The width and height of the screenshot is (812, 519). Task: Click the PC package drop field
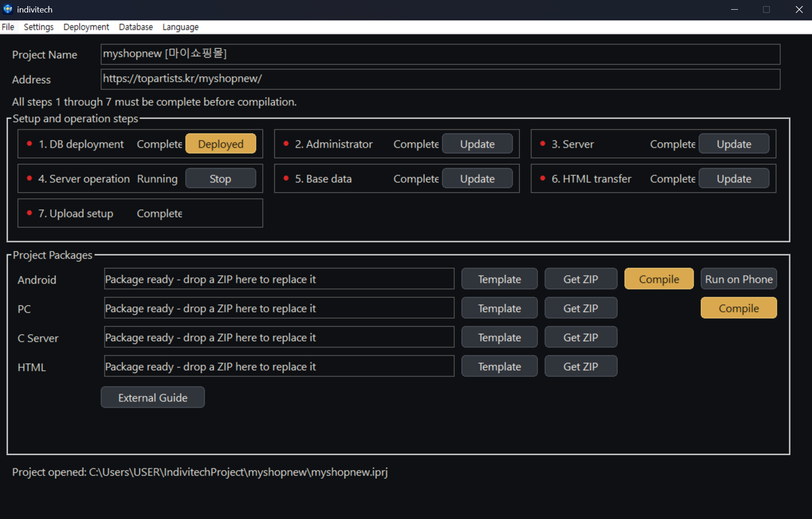click(279, 308)
